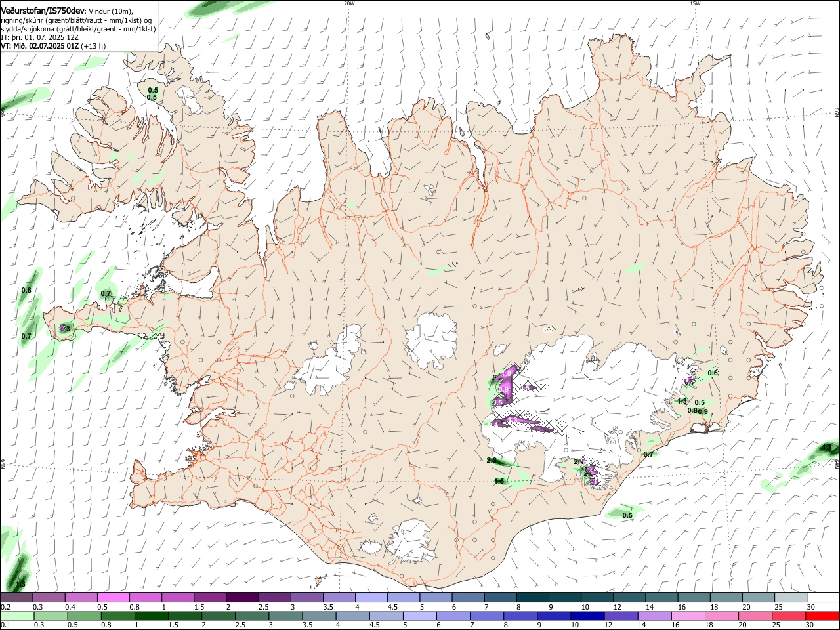840x630 pixels.
Task: Pick the bright red swatch in the rain scale
Action: click(824, 616)
